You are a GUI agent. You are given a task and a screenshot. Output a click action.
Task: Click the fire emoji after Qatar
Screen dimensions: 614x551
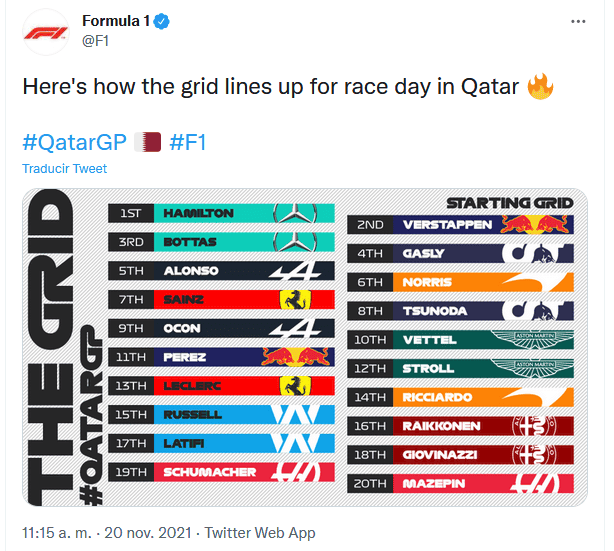[x=540, y=87]
